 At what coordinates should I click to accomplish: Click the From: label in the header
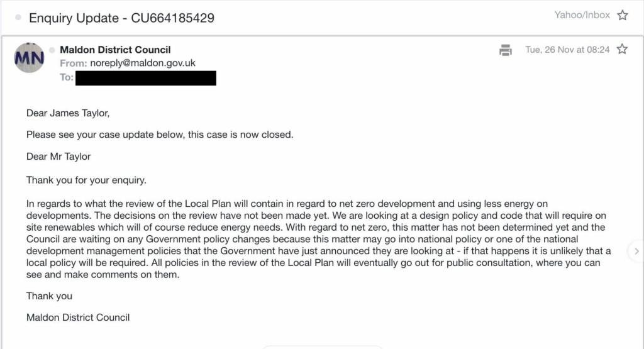tap(74, 63)
